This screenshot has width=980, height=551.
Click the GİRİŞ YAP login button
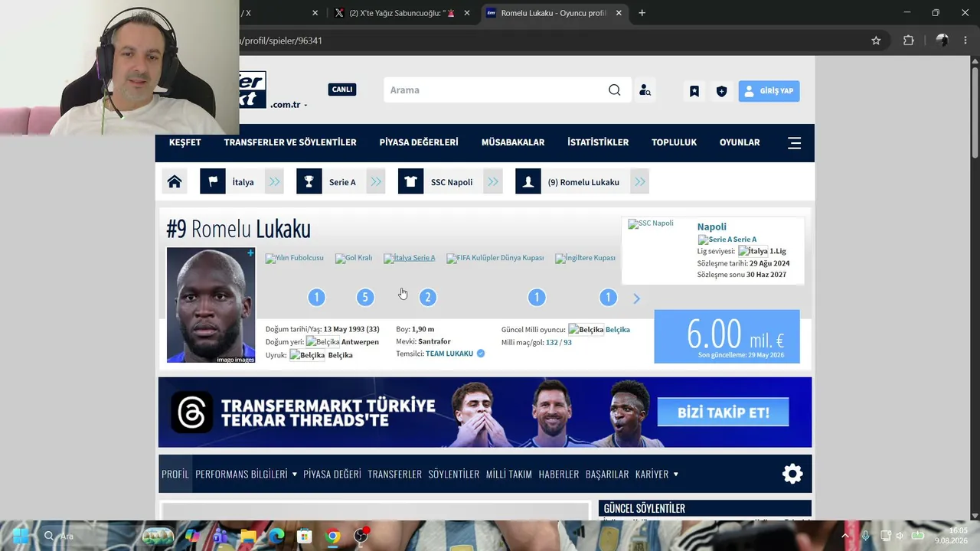coord(769,91)
